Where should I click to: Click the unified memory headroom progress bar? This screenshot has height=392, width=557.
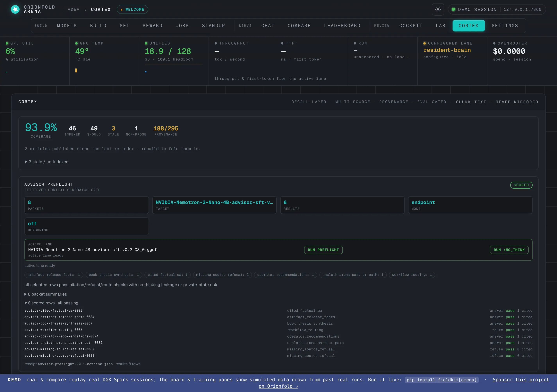pyautogui.click(x=174, y=64)
